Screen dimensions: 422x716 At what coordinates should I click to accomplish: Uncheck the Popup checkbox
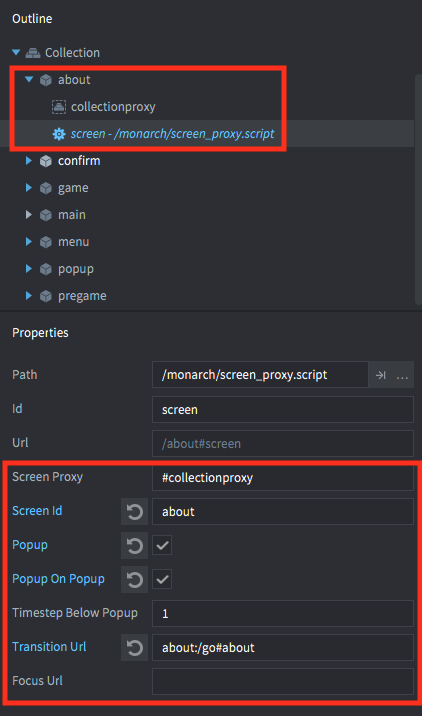[x=162, y=545]
